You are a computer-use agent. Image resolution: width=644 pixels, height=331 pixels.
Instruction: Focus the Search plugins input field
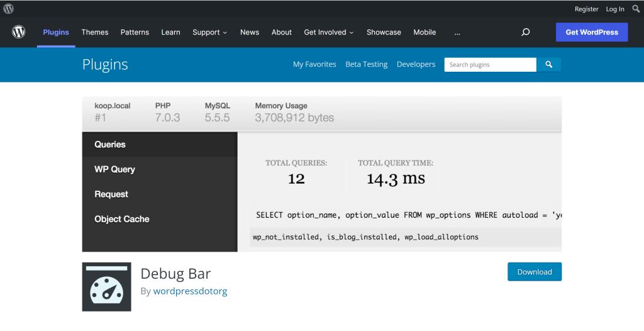point(491,65)
